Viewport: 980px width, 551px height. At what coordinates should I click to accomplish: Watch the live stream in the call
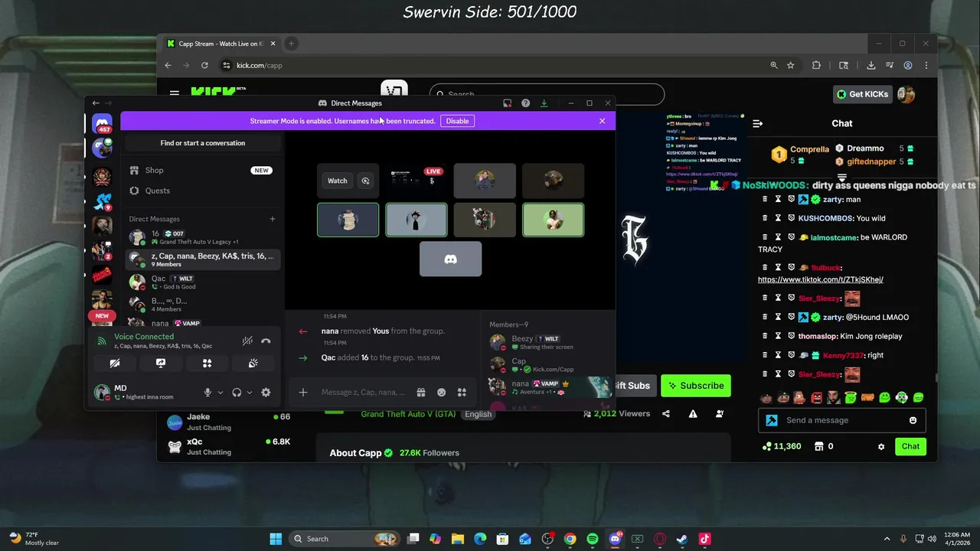[x=338, y=181]
